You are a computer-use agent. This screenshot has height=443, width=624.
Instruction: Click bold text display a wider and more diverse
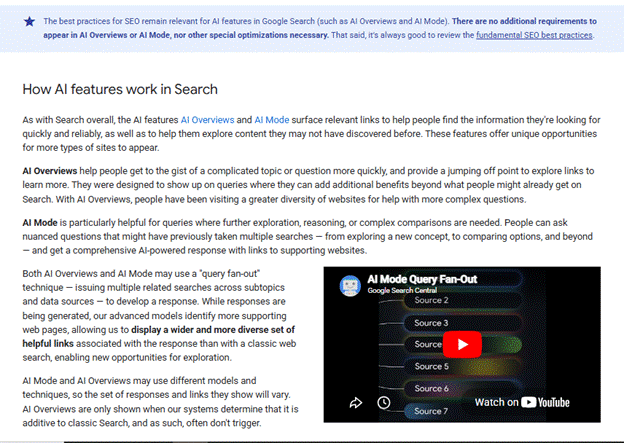coord(200,330)
